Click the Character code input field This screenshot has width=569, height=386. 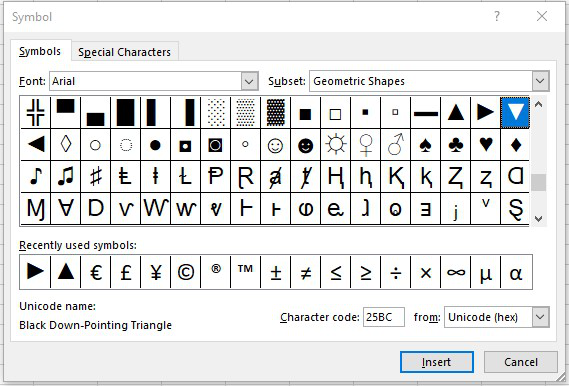click(x=384, y=317)
